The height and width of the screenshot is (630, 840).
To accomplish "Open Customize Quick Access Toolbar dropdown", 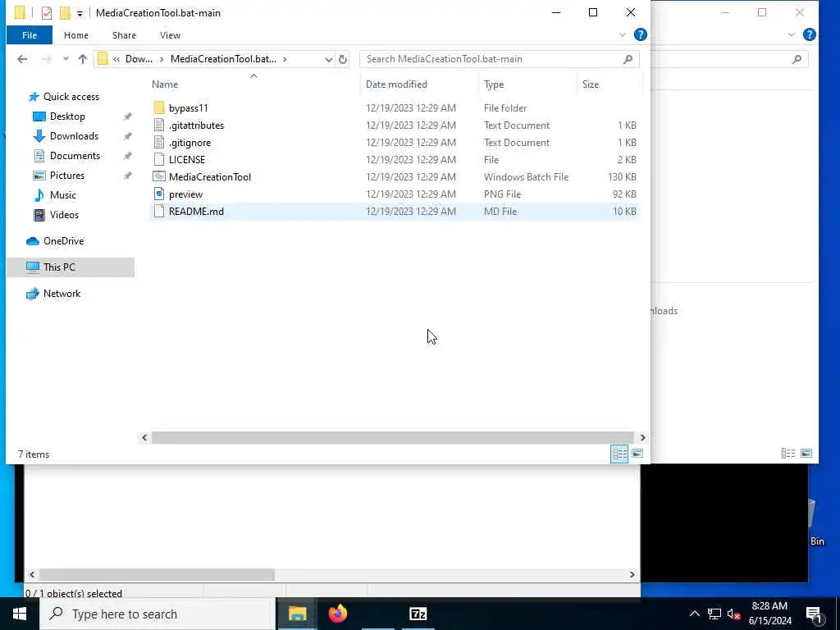I will tap(80, 13).
